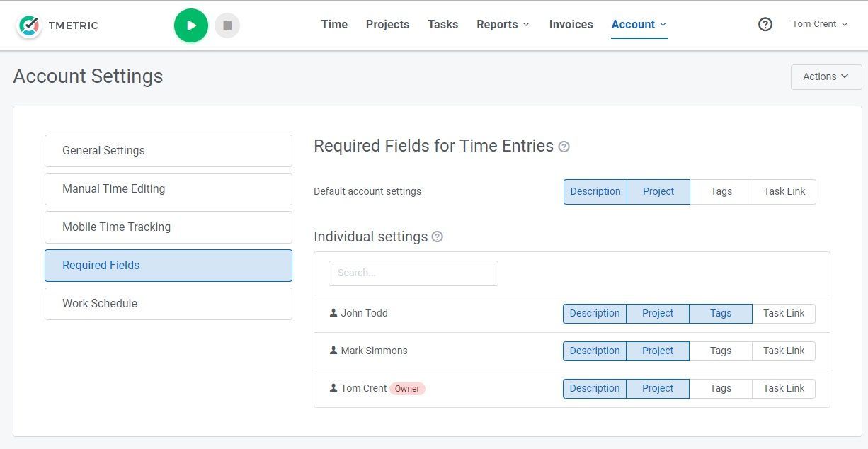This screenshot has height=449, width=868.
Task: Click the Tom Crent name in list
Action: pos(364,388)
